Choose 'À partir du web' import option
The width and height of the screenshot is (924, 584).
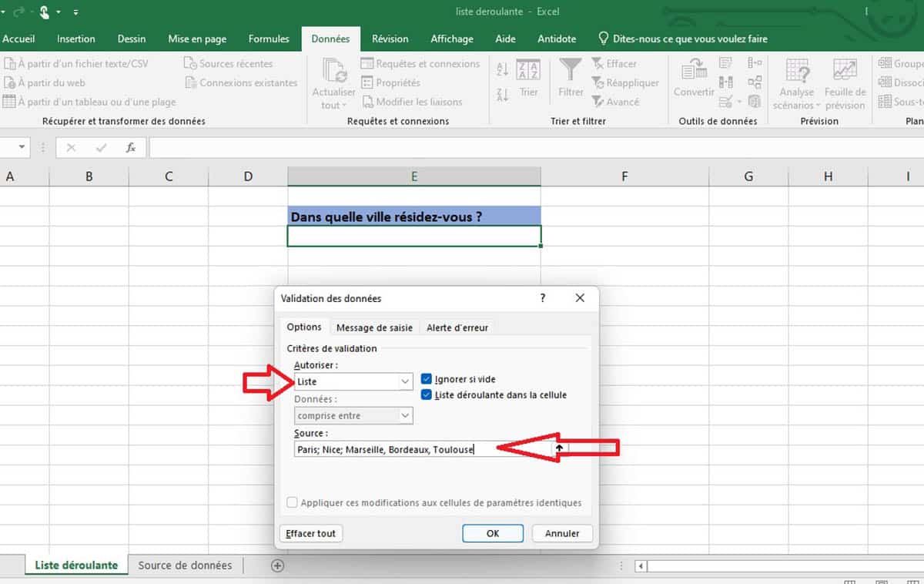[x=45, y=82]
